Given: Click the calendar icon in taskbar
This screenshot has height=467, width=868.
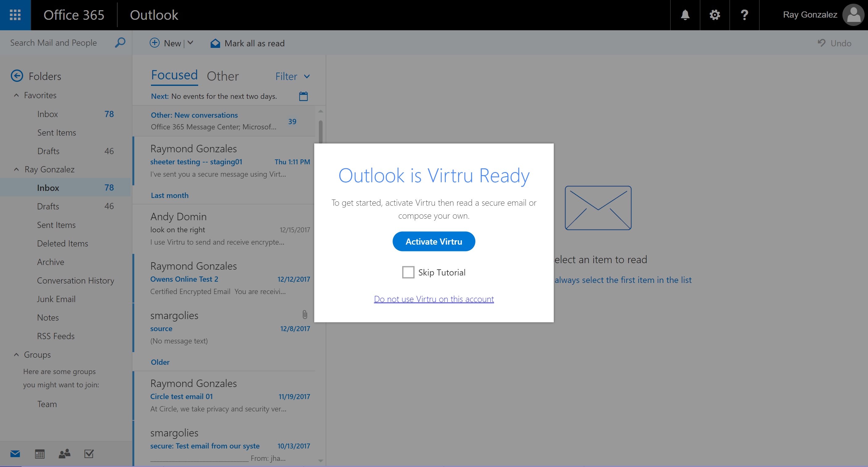Looking at the screenshot, I should (40, 453).
